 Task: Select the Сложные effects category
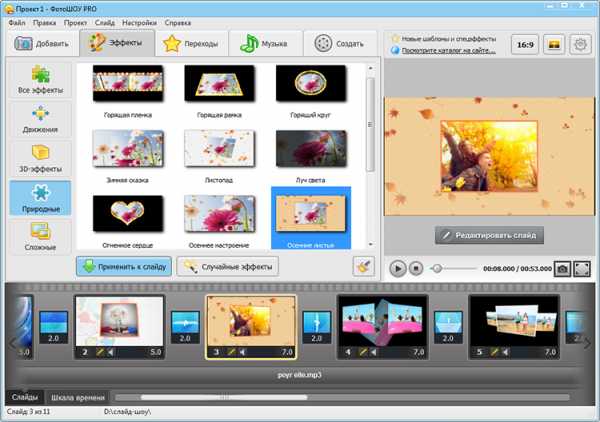click(40, 237)
